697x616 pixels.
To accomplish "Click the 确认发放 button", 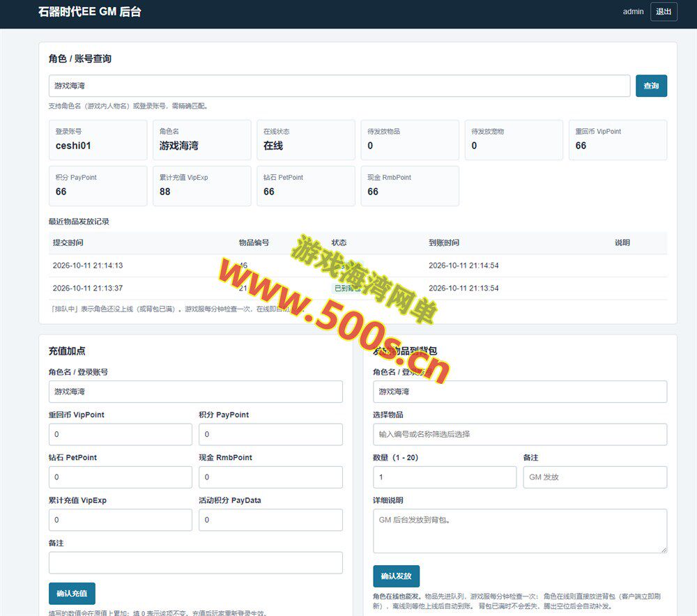I will 396,576.
